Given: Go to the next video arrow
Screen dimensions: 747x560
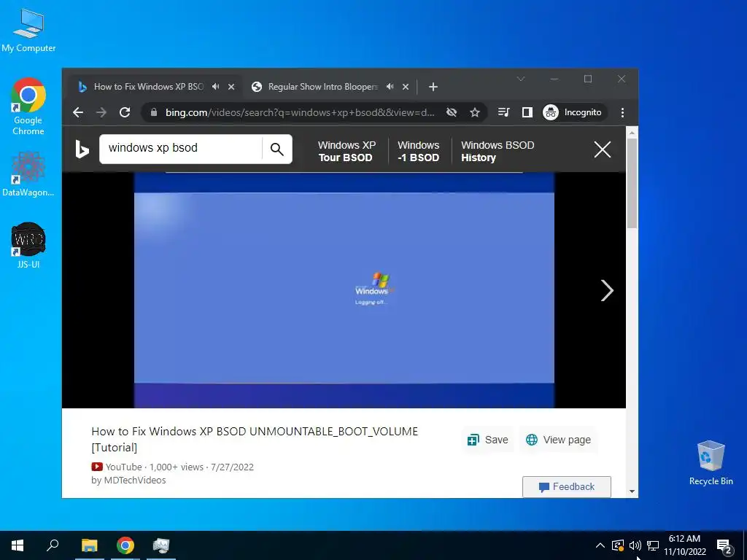Looking at the screenshot, I should tap(606, 290).
